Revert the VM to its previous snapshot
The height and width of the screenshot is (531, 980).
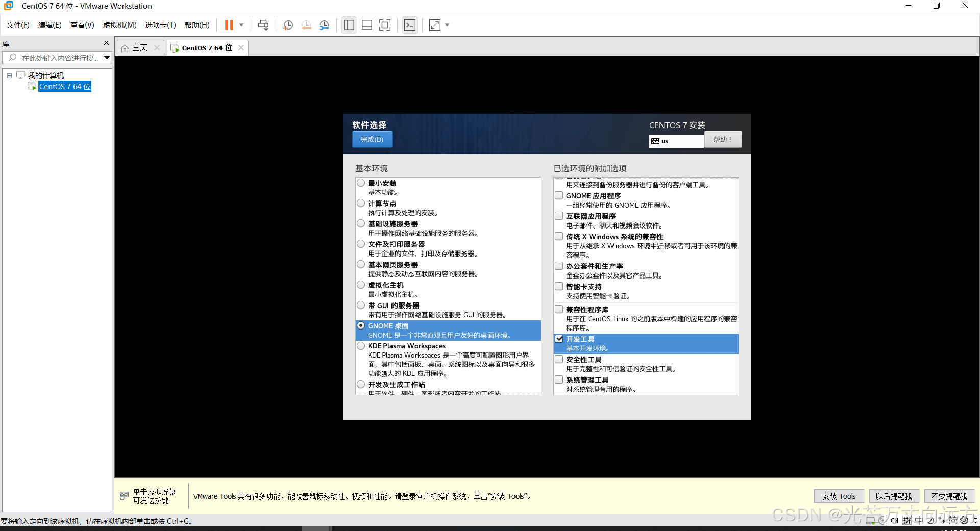[306, 25]
